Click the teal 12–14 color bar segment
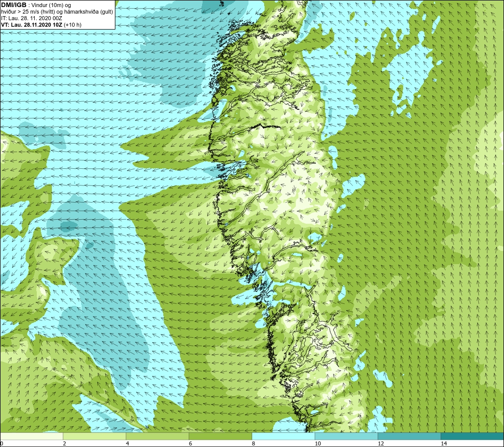This screenshot has width=504, height=447. coord(409,436)
